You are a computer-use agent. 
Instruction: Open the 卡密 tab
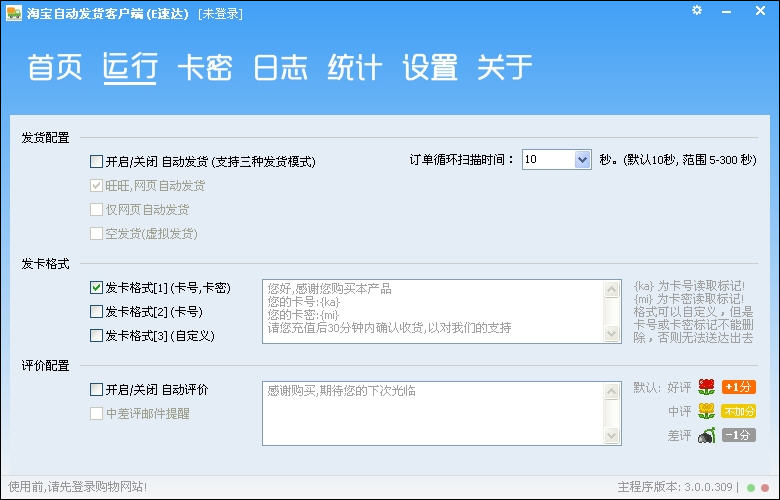(x=205, y=67)
